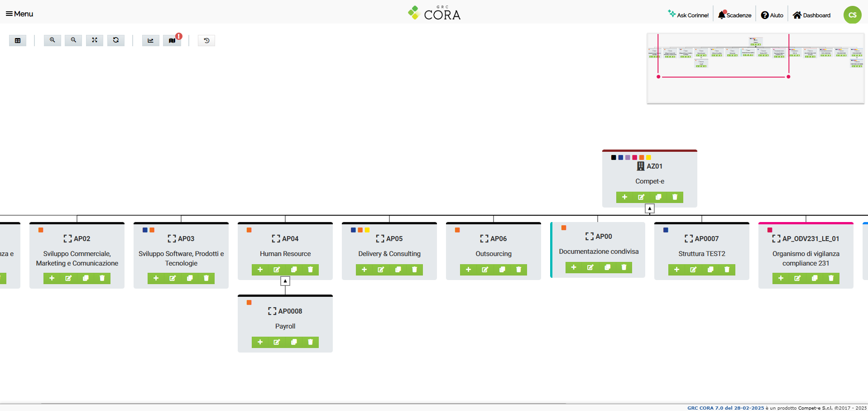Collapse the Payroll branch under AP04
Screen dimensions: 868x411
pyautogui.click(x=285, y=280)
